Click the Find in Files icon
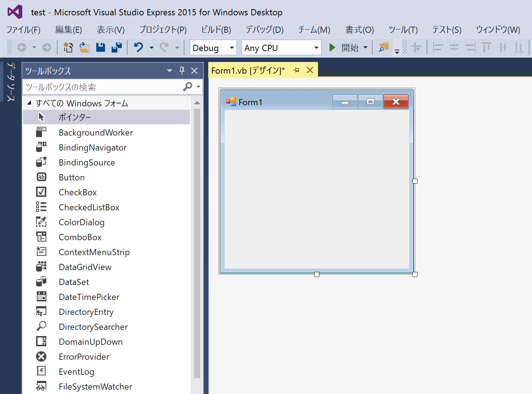The width and height of the screenshot is (532, 394). (x=384, y=47)
